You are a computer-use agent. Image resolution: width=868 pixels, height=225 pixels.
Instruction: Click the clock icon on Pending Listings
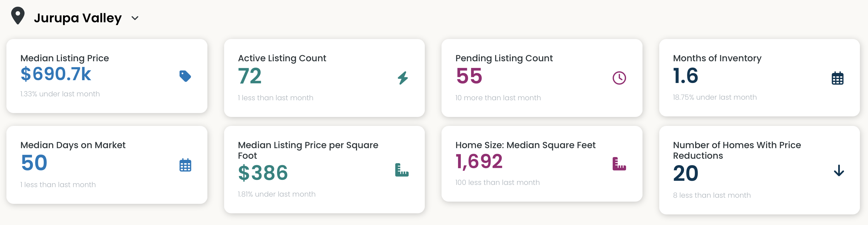pos(619,78)
